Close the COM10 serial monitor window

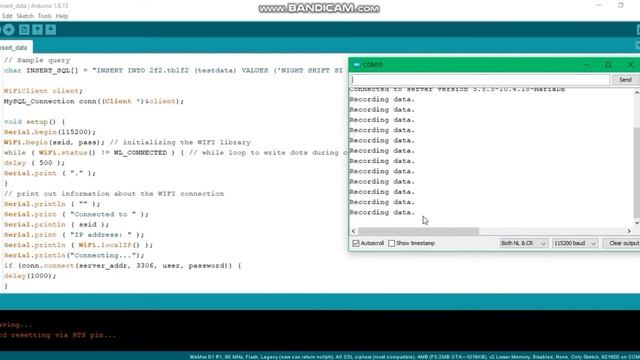pyautogui.click(x=630, y=65)
